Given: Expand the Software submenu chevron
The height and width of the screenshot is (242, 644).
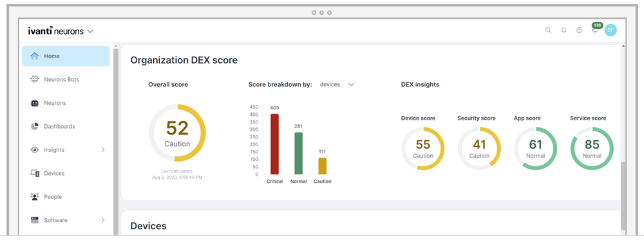Looking at the screenshot, I should [103, 220].
